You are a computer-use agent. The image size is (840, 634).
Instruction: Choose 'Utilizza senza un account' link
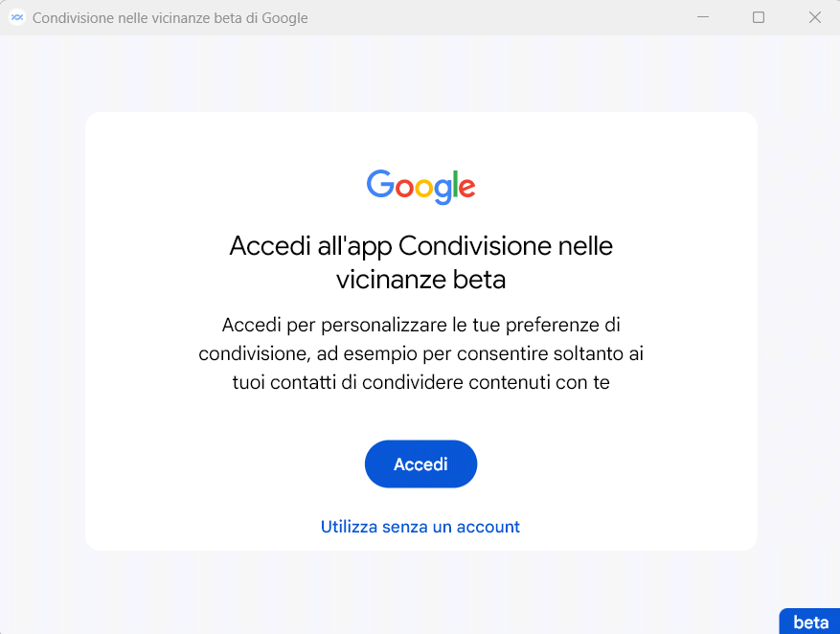[x=420, y=527]
